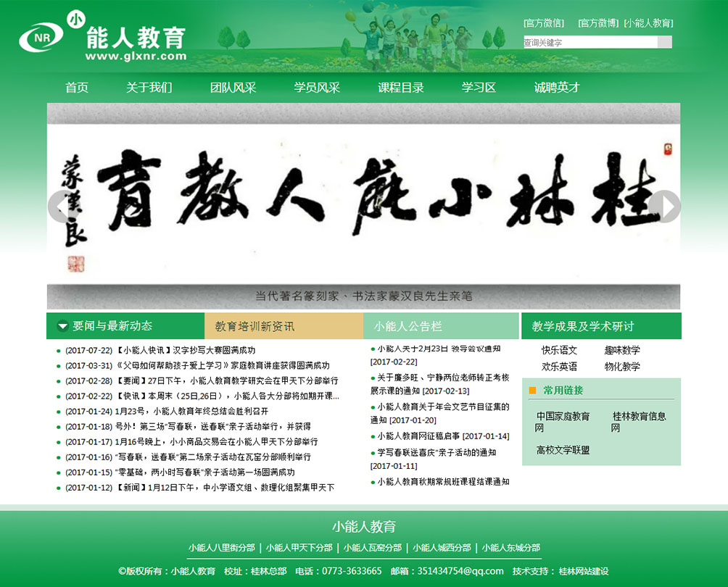Go to previous carousel slide
Screen dimensions: 728x587
[58, 206]
